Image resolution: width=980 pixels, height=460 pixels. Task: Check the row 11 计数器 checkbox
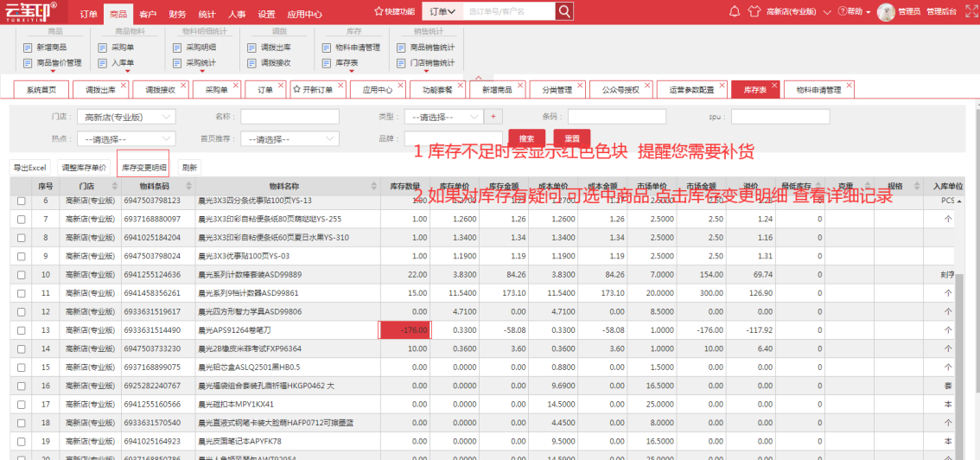click(x=22, y=293)
